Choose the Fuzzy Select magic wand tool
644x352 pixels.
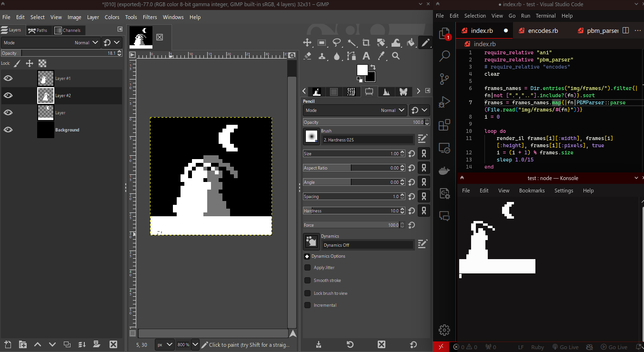point(352,43)
